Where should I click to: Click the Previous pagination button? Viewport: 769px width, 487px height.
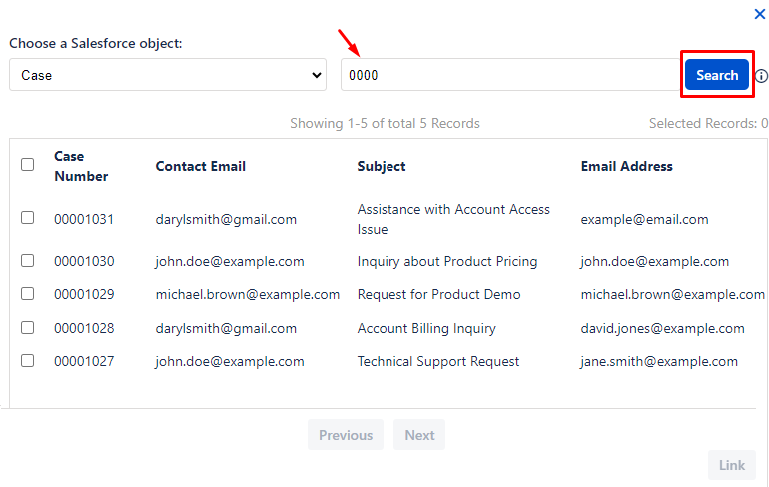pos(346,435)
